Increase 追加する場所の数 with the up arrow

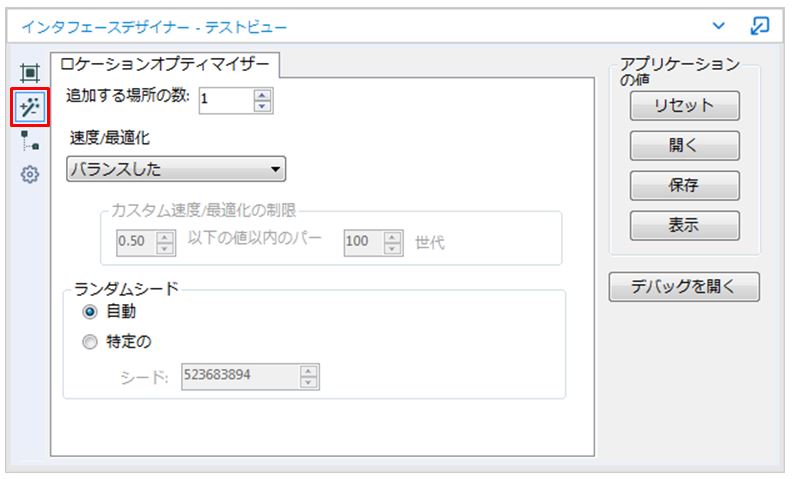263,93
